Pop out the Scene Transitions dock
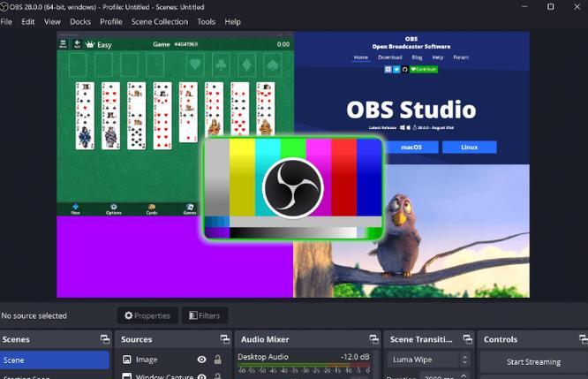Screen dimensions: 588x379 [468, 339]
